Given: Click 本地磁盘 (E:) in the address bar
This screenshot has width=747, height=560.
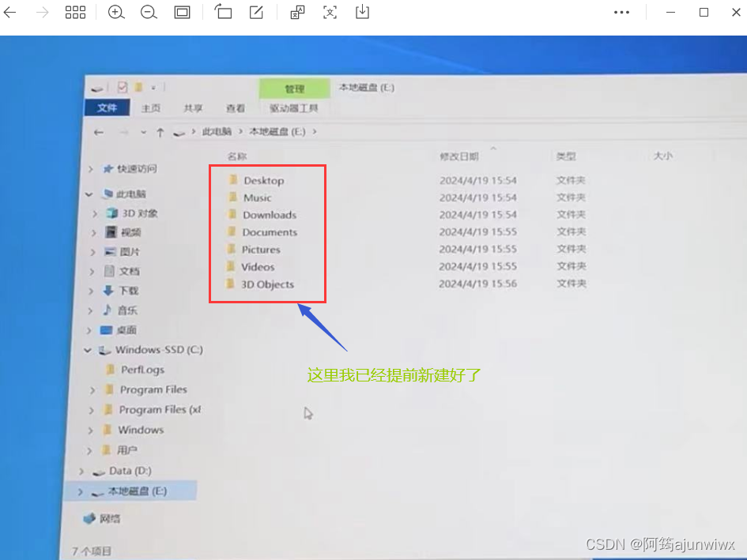Looking at the screenshot, I should point(277,131).
